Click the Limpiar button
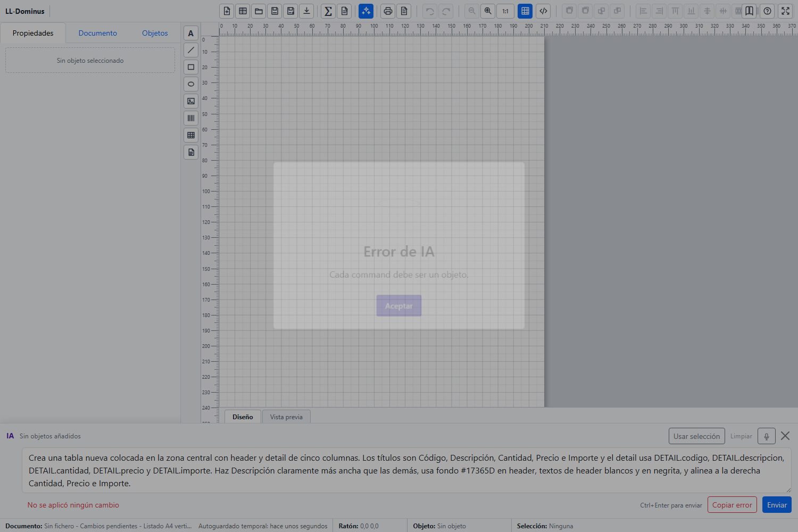Image resolution: width=798 pixels, height=532 pixels. 741,436
